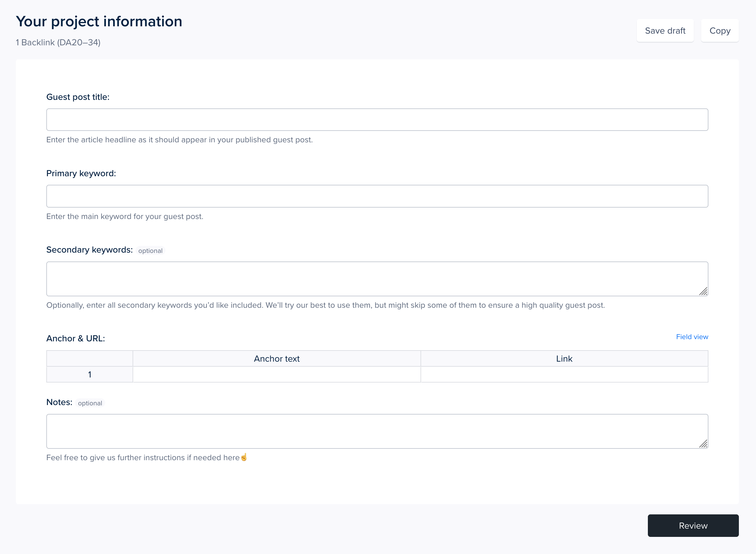Click the Copy button
The image size is (756, 554).
720,30
